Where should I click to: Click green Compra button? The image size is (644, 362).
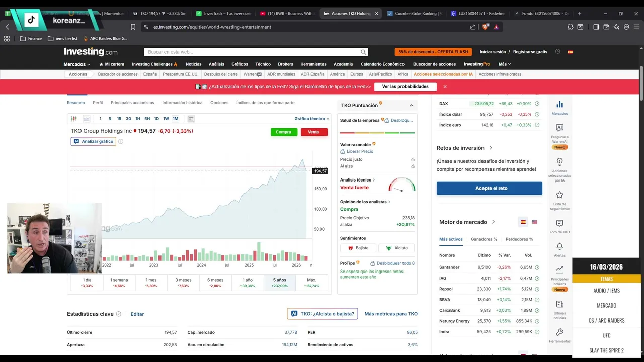point(284,132)
